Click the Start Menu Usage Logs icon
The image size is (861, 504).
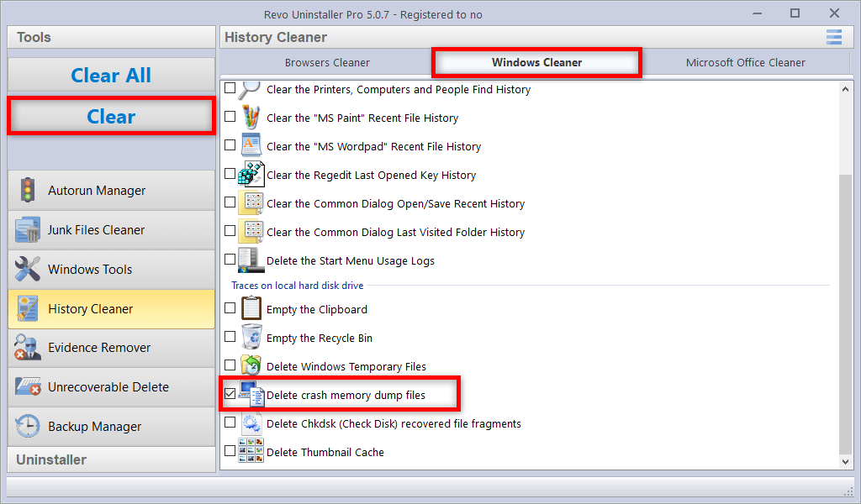coord(251,260)
